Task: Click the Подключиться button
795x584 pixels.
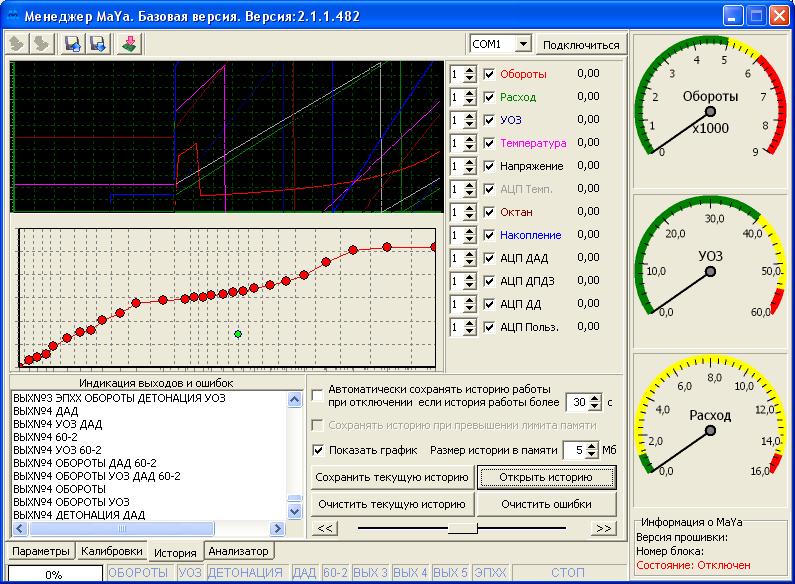Action: pyautogui.click(x=580, y=44)
